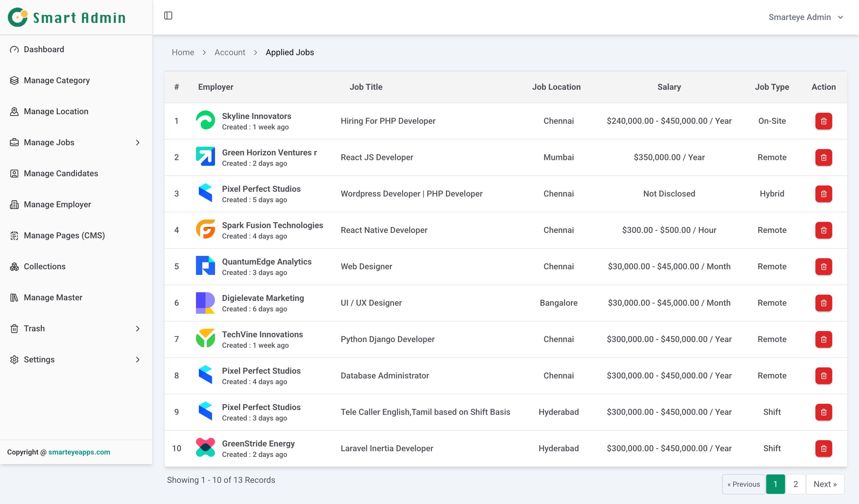Click the Next pagination button
859x504 pixels.
[x=825, y=484]
